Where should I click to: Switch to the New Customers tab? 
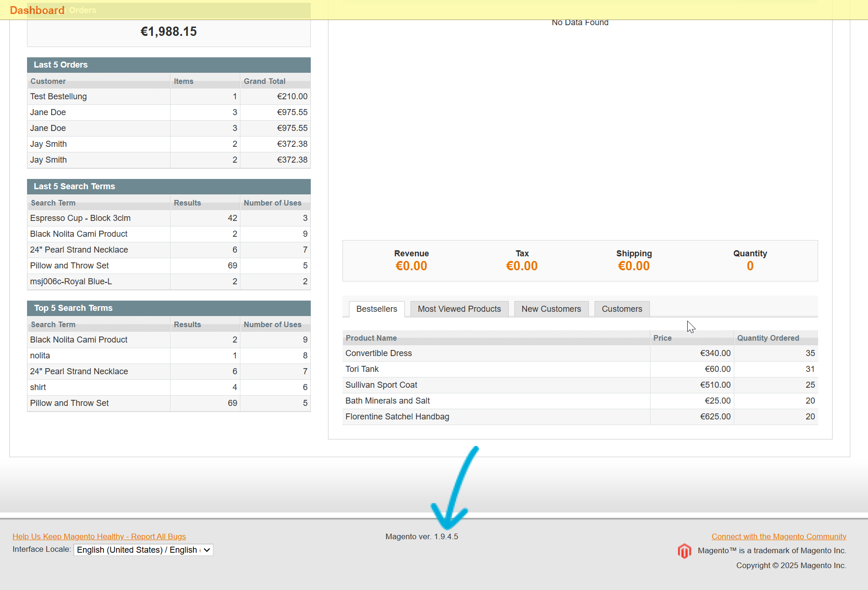551,309
